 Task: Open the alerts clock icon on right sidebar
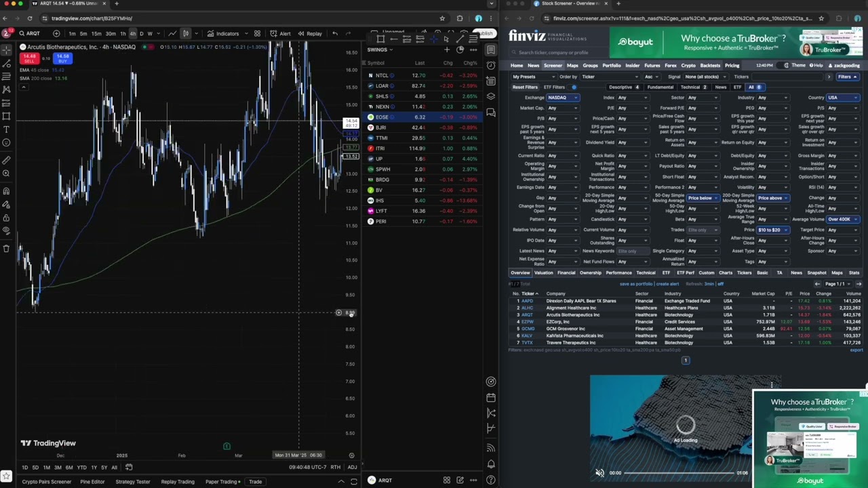point(491,65)
